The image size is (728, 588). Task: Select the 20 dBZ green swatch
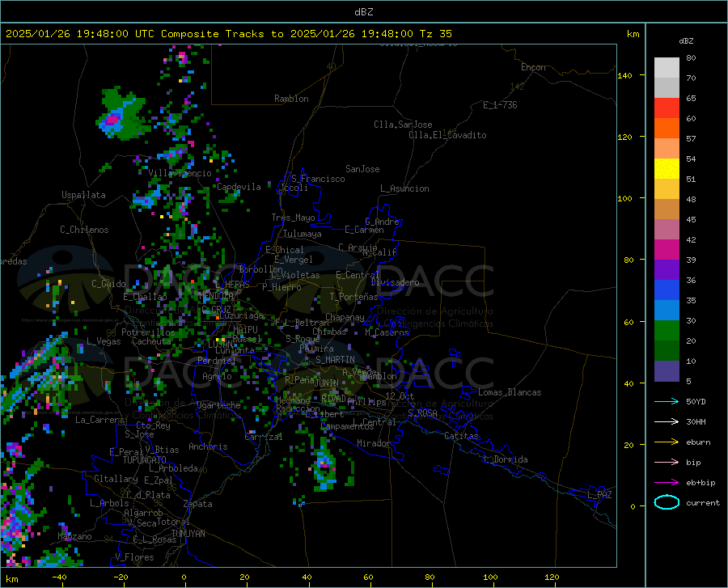click(x=667, y=331)
